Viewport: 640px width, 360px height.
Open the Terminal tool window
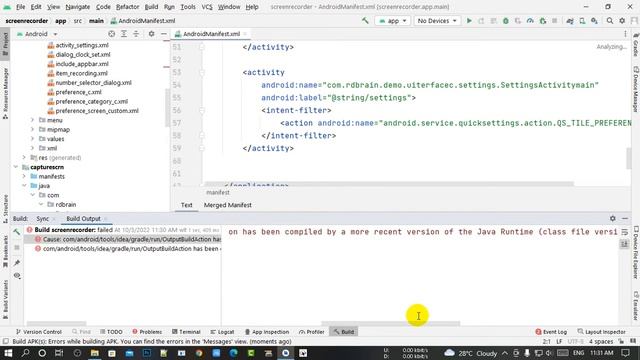(x=186, y=331)
